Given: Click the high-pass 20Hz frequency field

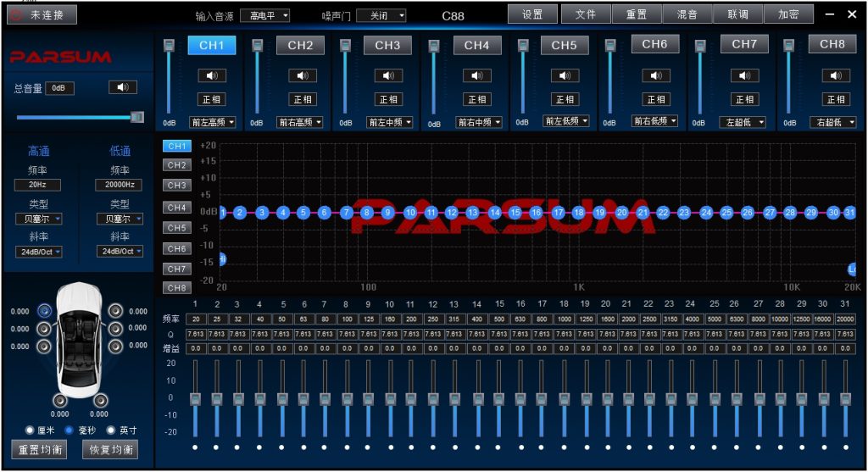Looking at the screenshot, I should click(37, 185).
